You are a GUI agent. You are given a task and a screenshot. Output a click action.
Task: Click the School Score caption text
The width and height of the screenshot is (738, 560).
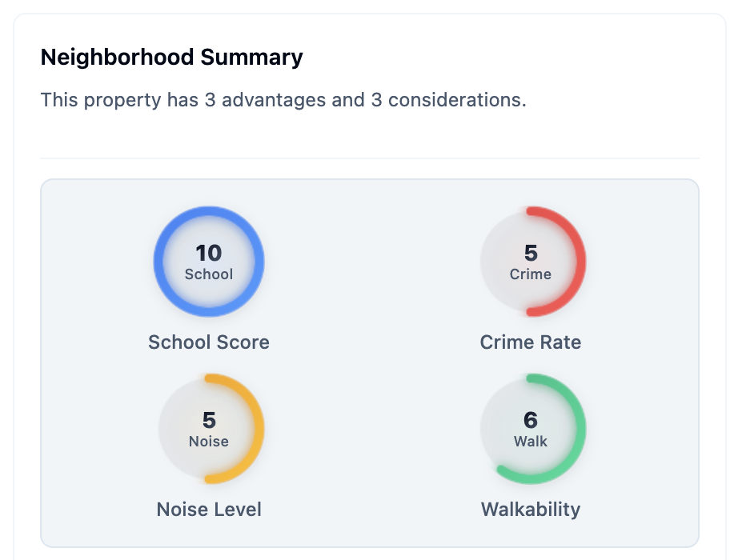(x=209, y=342)
